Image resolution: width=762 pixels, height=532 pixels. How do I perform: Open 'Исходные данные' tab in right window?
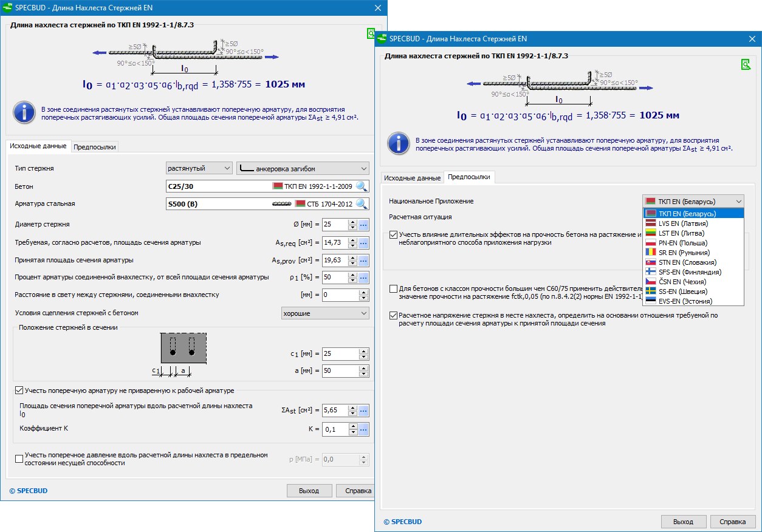(412, 178)
